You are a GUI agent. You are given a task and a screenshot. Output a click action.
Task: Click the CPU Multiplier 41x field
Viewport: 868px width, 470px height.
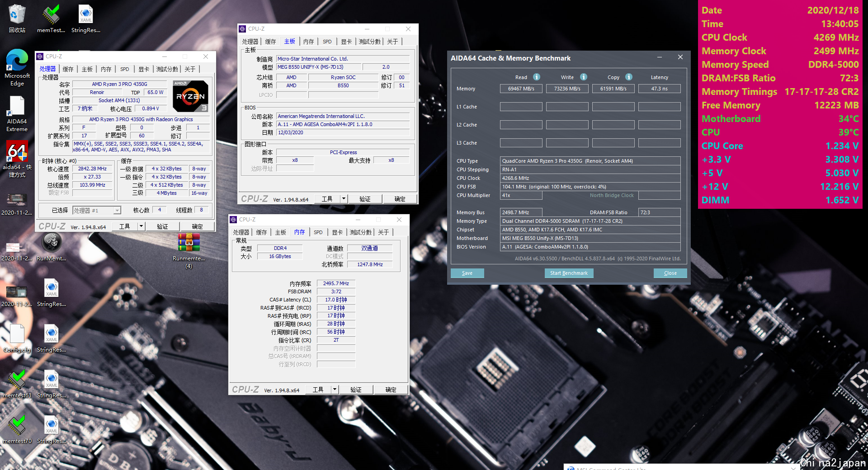[x=521, y=195]
